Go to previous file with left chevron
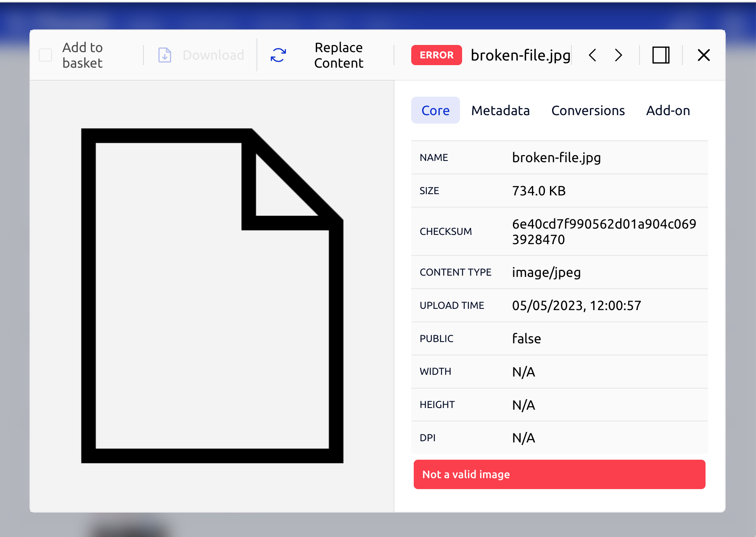 click(592, 55)
